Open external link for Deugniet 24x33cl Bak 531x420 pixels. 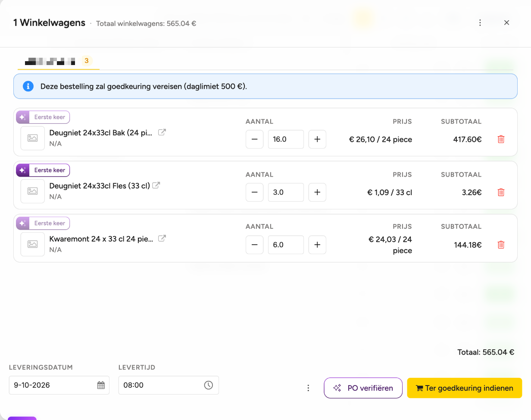(x=162, y=132)
